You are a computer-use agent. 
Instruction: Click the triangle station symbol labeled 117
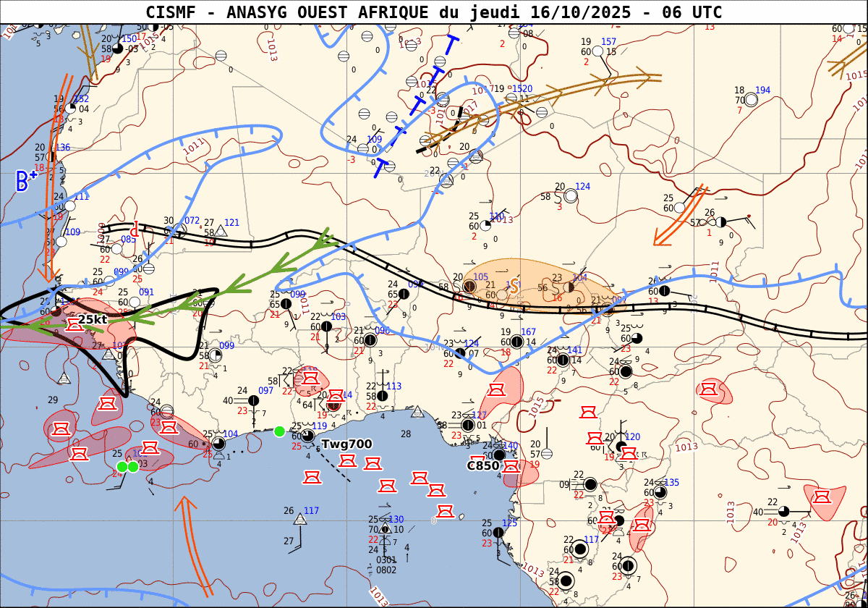(300, 519)
